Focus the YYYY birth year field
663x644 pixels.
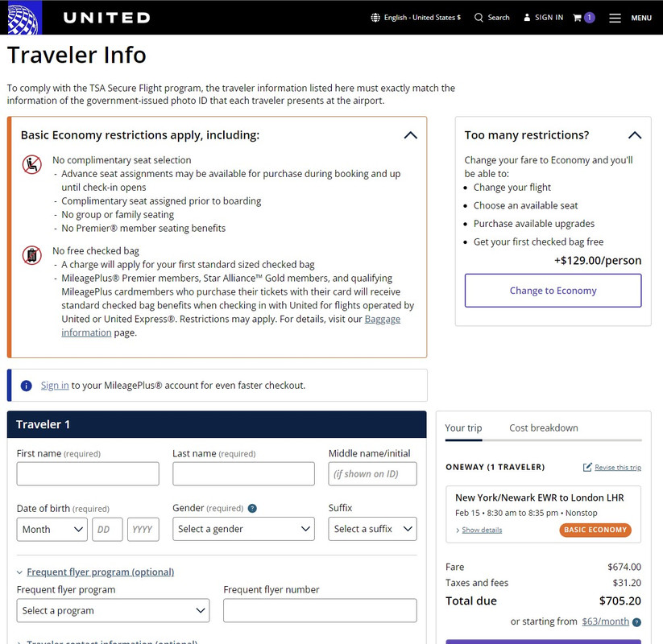(143, 530)
